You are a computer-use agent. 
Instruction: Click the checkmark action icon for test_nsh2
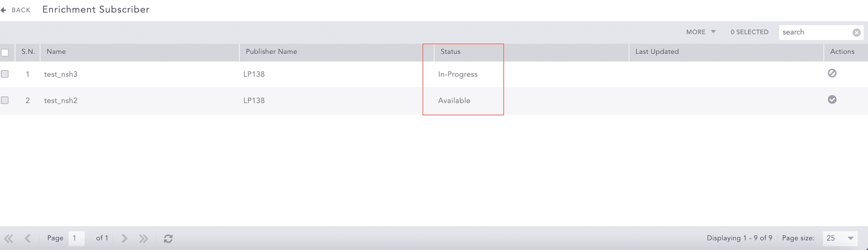tap(832, 100)
